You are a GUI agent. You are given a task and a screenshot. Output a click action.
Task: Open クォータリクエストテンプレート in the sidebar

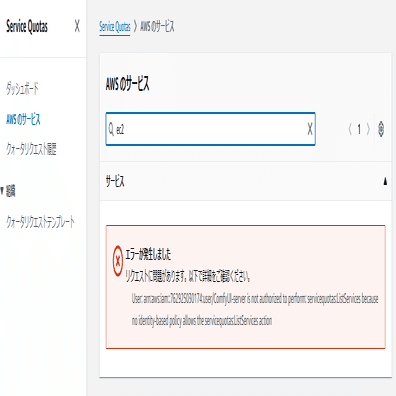[40, 222]
